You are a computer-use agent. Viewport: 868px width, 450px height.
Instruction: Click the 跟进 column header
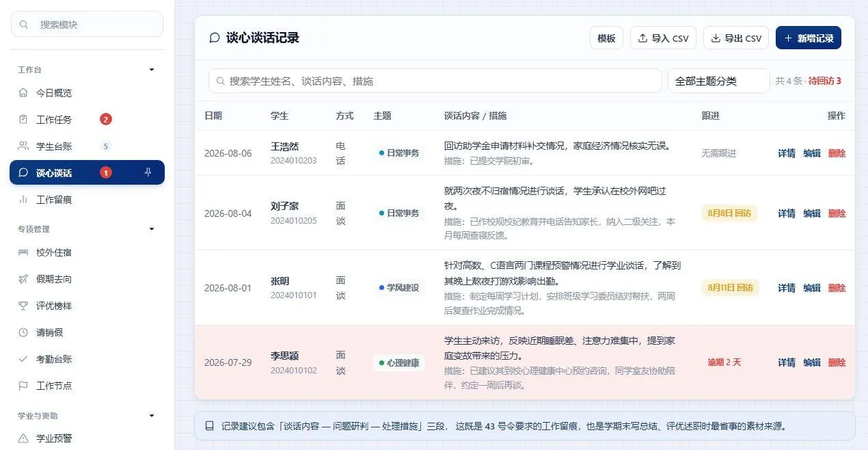click(711, 116)
